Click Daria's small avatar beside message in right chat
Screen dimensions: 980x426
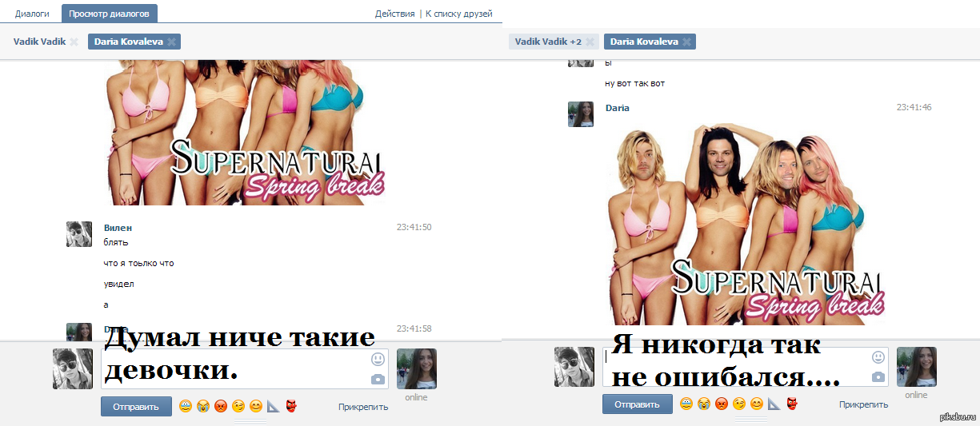tap(581, 114)
